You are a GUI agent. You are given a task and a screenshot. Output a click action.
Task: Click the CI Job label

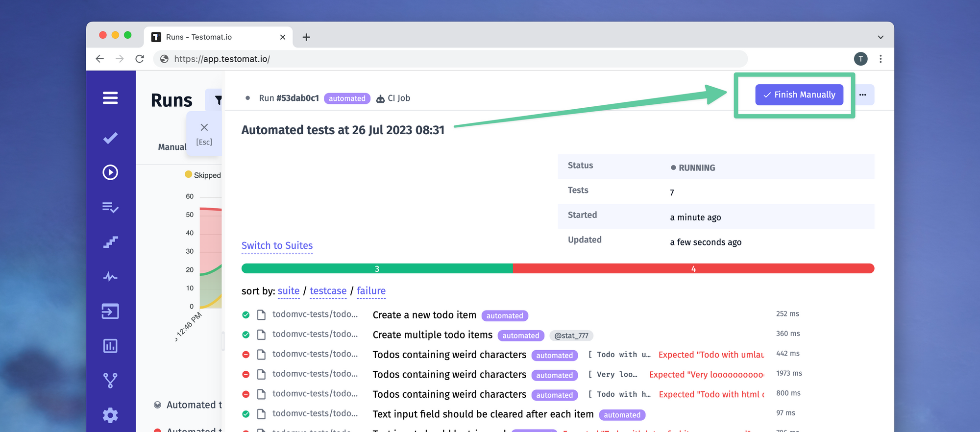399,98
